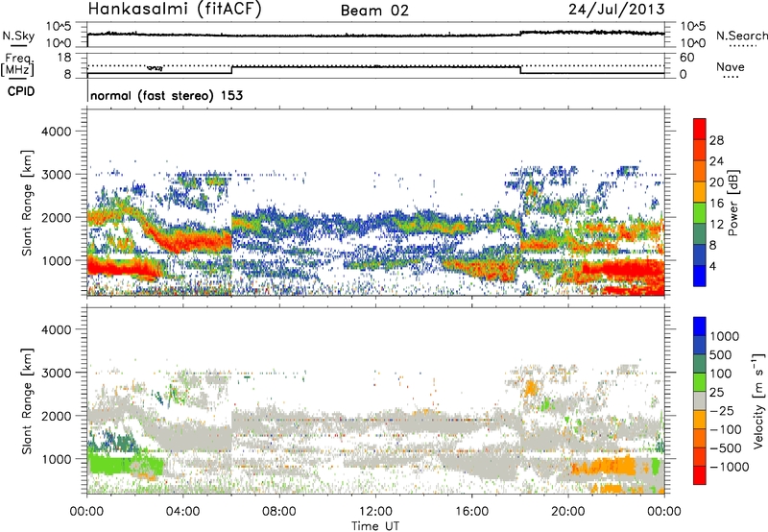Click the red swatch of Power colorbar
Screen dimensions: 768x532
[x=700, y=129]
